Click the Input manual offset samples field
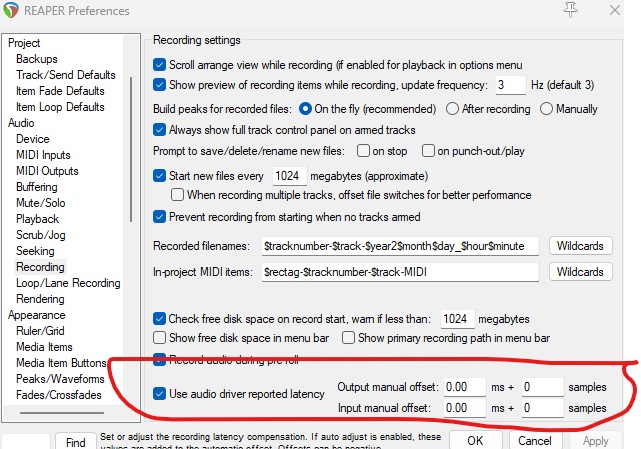 pyautogui.click(x=541, y=407)
